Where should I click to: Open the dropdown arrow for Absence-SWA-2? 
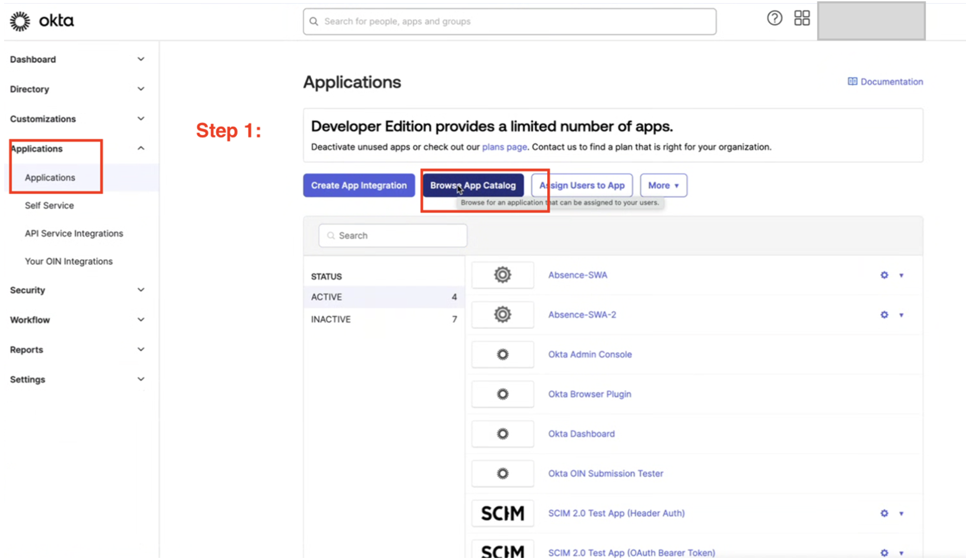pyautogui.click(x=901, y=315)
